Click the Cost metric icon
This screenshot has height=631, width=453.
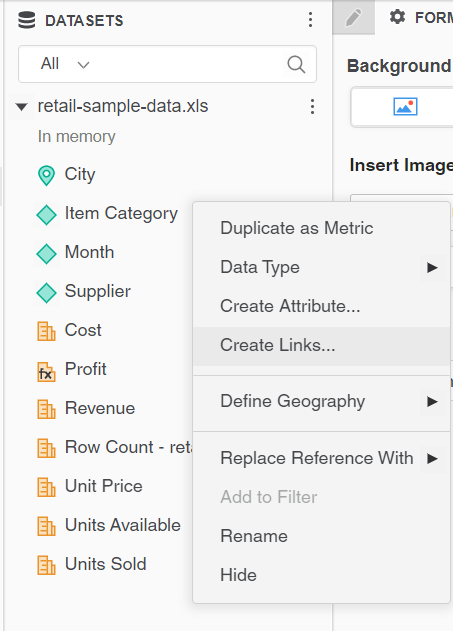46,332
